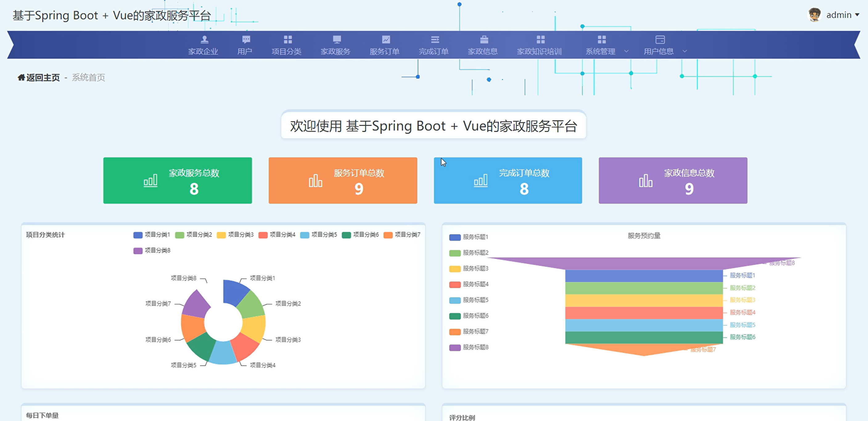Viewport: 868px width, 421px height.
Task: Click the 用户 chat bubble icon
Action: [246, 40]
